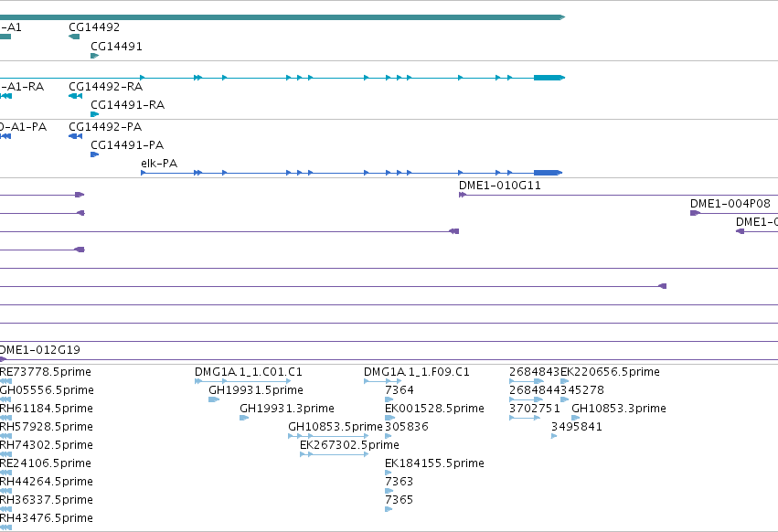Select the RE73778.5prime arrow glyph

point(5,381)
